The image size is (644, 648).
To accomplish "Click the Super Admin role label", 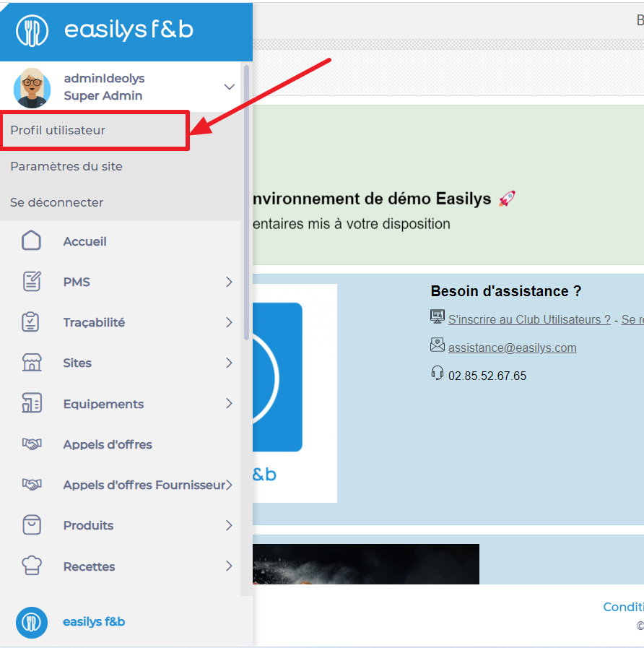I will pos(103,95).
